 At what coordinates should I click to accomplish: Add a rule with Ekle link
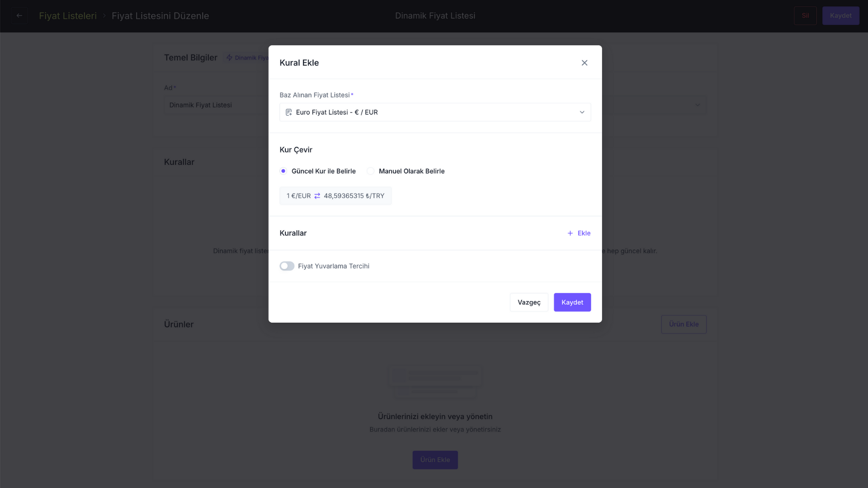pyautogui.click(x=579, y=233)
